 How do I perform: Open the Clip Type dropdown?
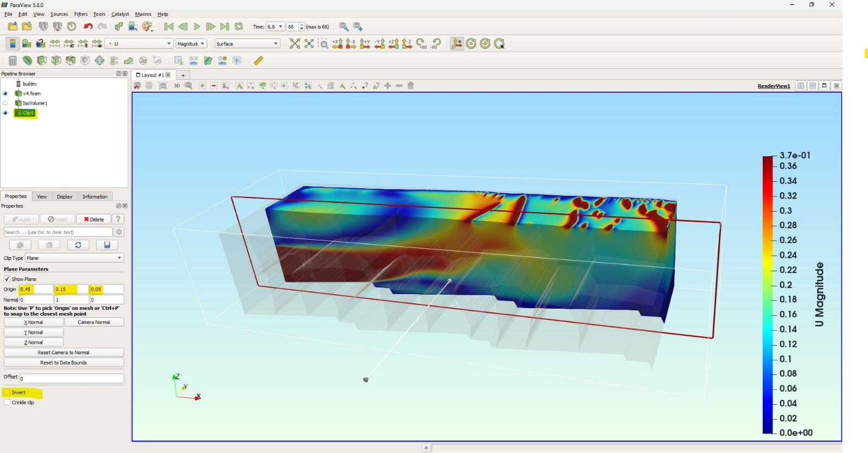coord(74,258)
